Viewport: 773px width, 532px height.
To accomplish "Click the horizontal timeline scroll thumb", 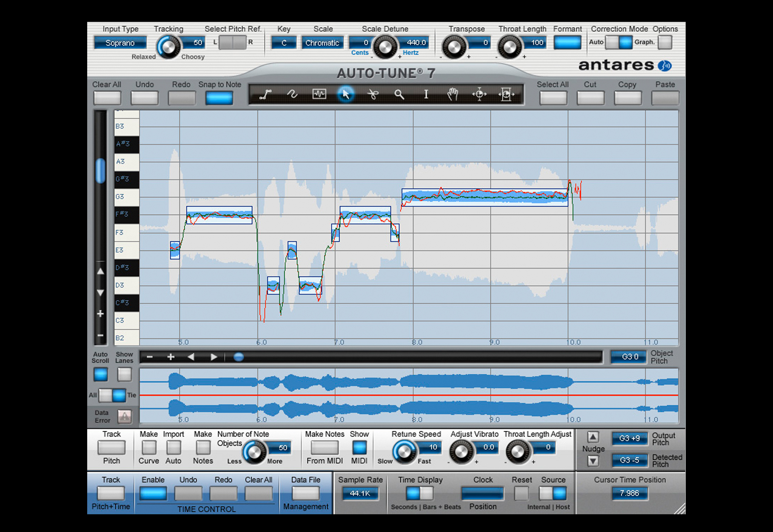I will point(239,357).
